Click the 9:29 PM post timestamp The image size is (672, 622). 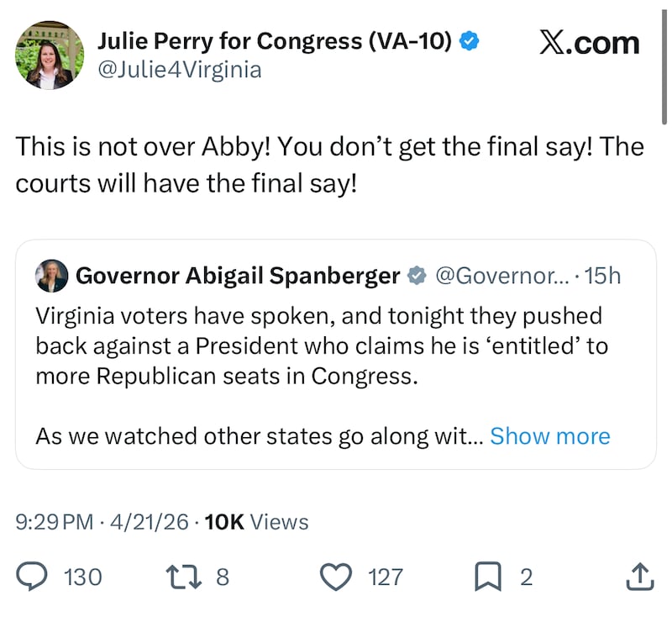(55, 522)
